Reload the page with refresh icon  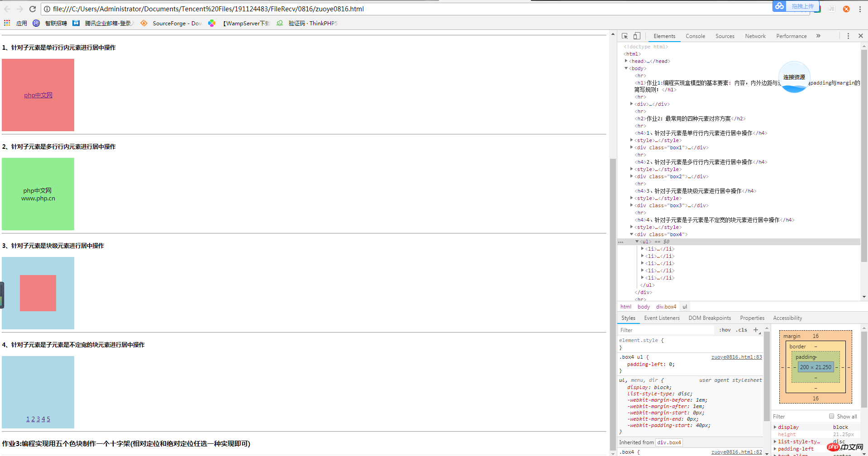(33, 9)
